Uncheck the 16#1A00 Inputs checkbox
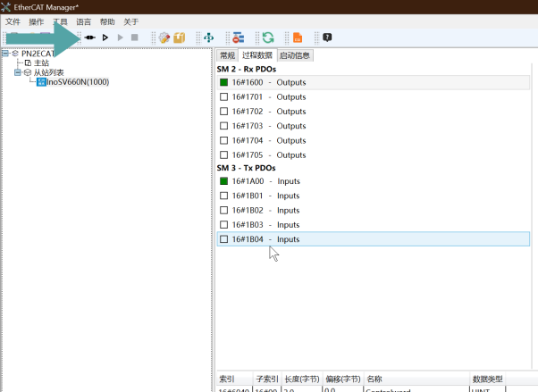538x392 pixels. pos(223,181)
